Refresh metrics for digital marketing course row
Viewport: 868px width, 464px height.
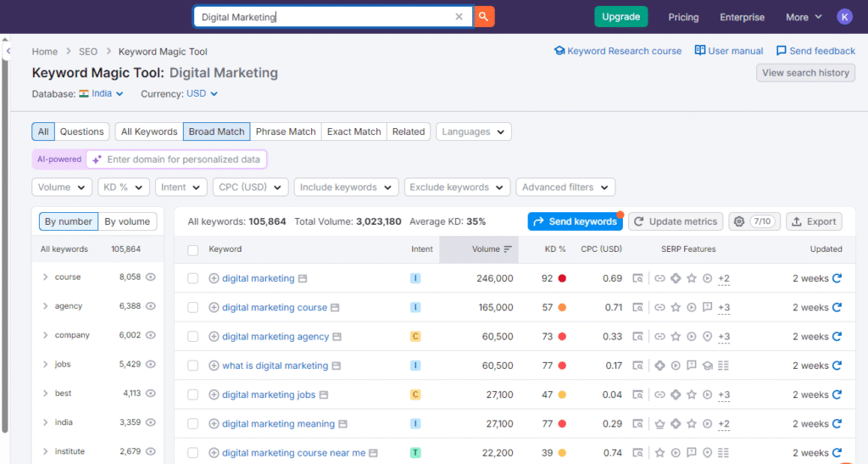tap(837, 307)
